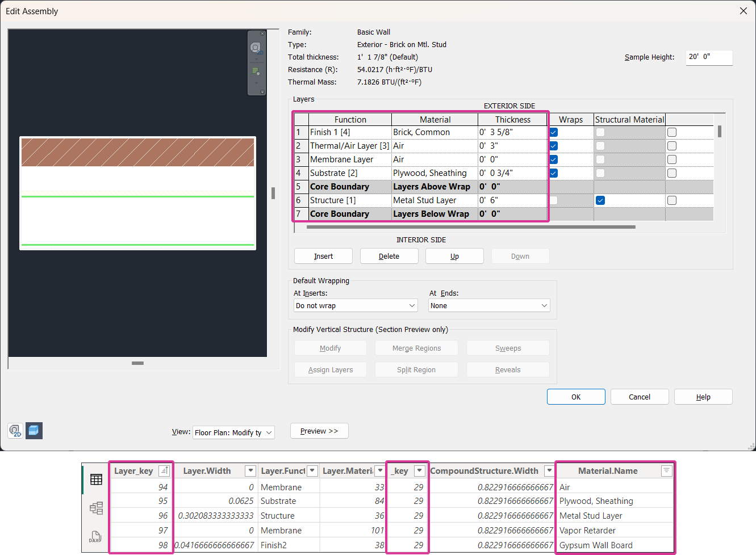
Task: Click the 2D zoom icon at bottom left
Action: pyautogui.click(x=15, y=431)
